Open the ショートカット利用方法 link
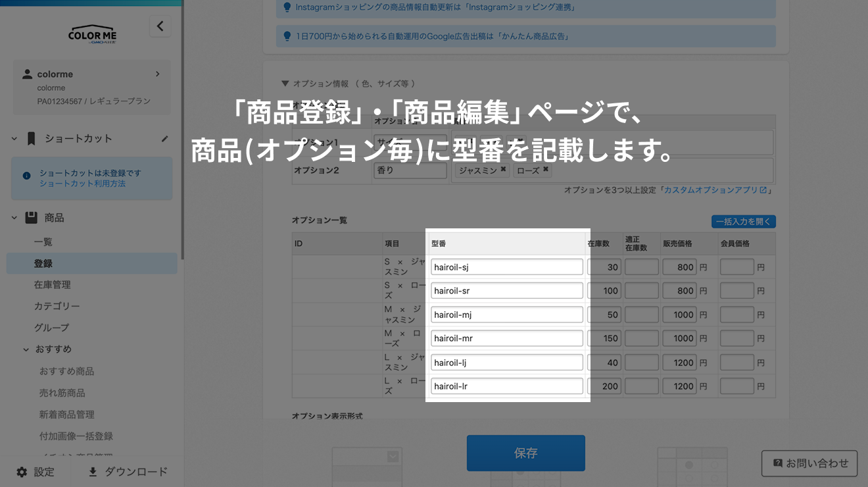The image size is (868, 487). (x=82, y=184)
